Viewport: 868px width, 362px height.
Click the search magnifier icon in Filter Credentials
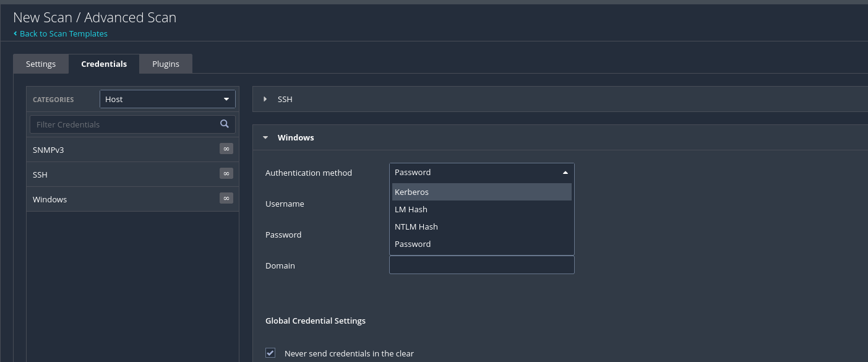tap(225, 124)
